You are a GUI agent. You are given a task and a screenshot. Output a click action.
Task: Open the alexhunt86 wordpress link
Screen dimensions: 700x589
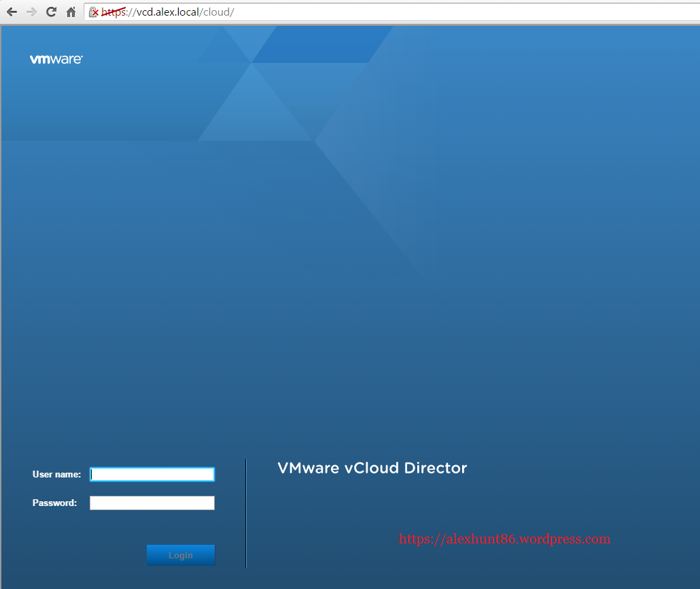504,539
